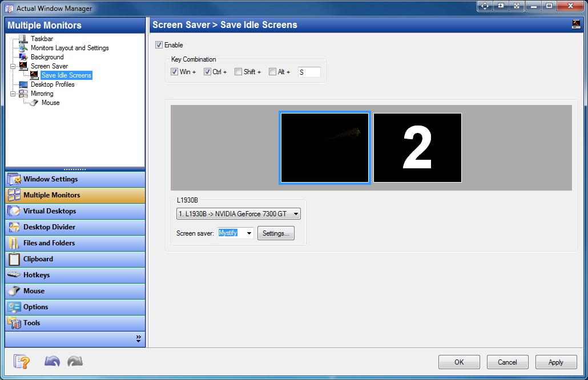This screenshot has width=588, height=380.
Task: Collapse the Mirroring tree node
Action: pos(13,94)
